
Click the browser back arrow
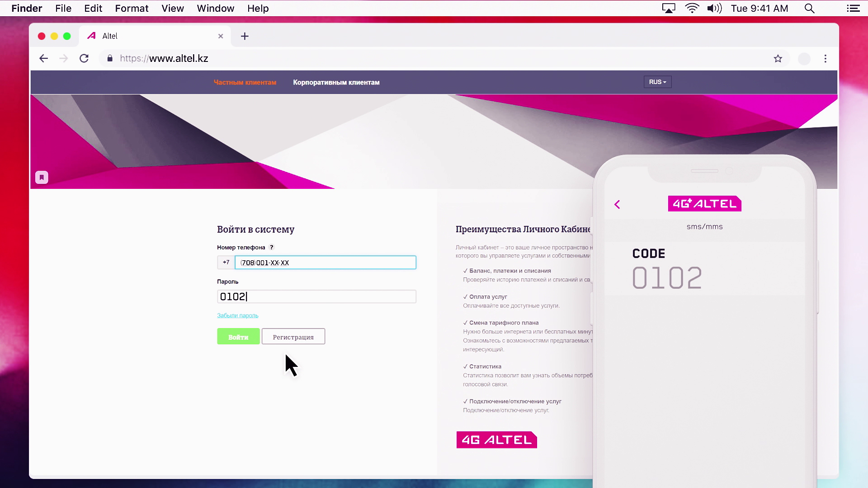43,58
